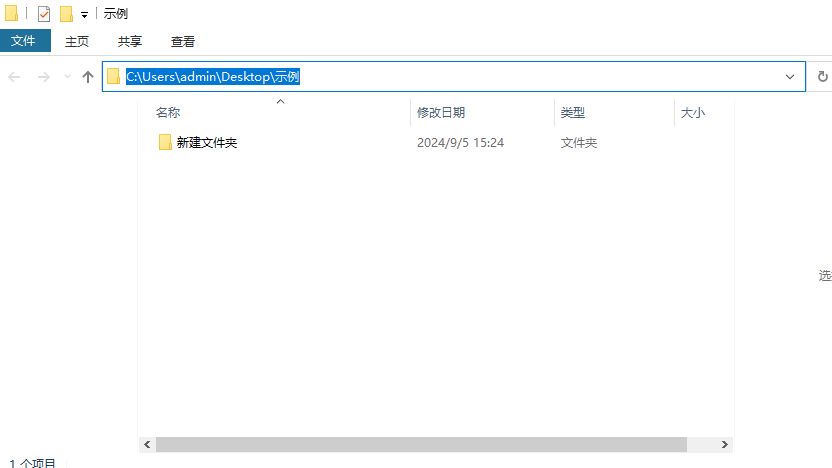Expand the address bar history dropdown

[790, 77]
